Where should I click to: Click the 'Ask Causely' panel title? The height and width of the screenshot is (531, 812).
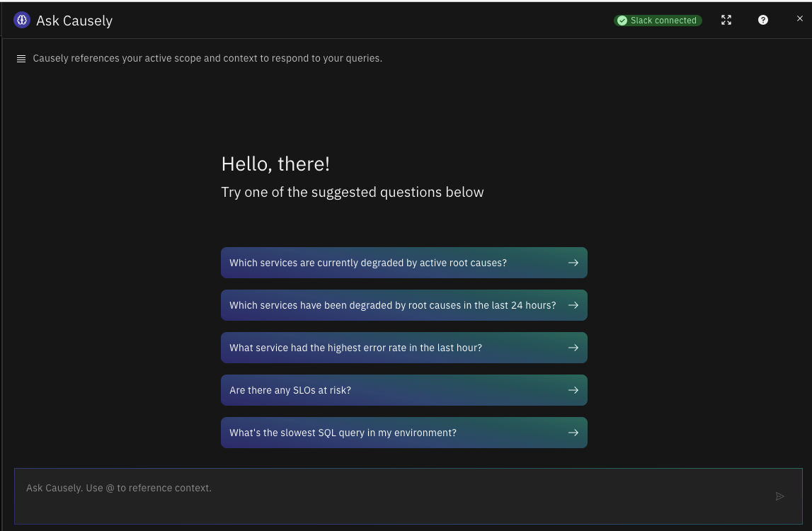coord(74,21)
